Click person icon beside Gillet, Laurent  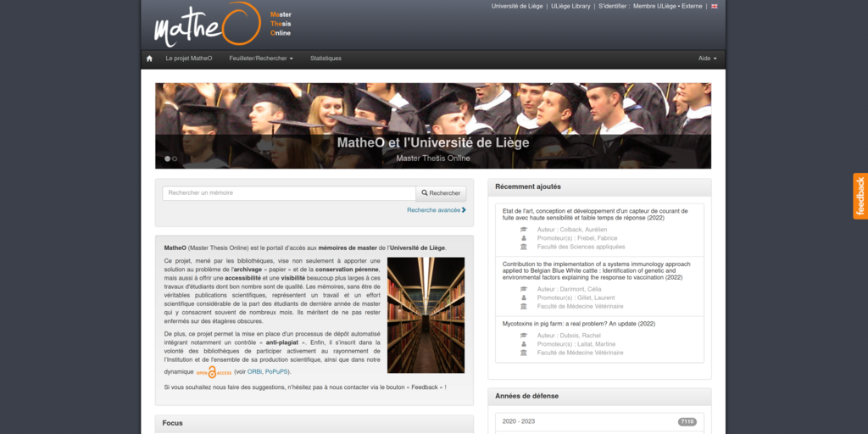[524, 298]
